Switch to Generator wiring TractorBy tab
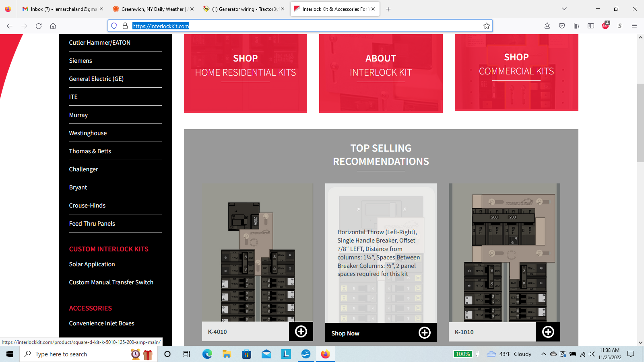 tap(243, 9)
